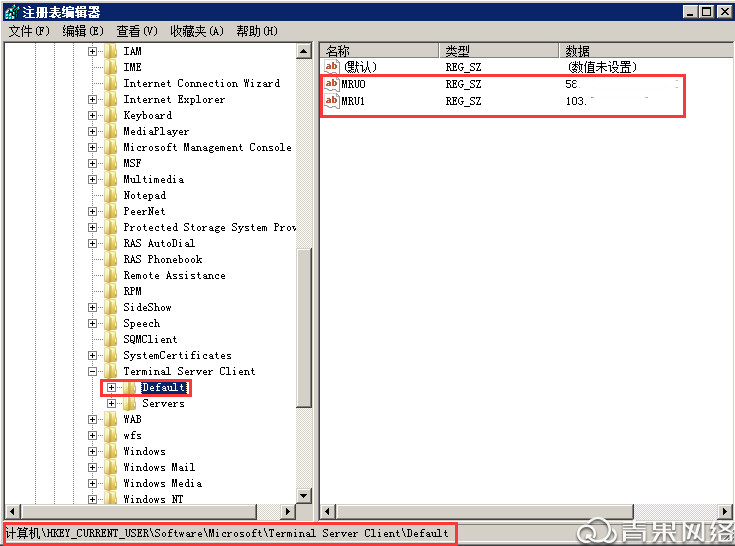Screen dimensions: 735x546
Task: Expand the Speech key node
Action: (92, 323)
